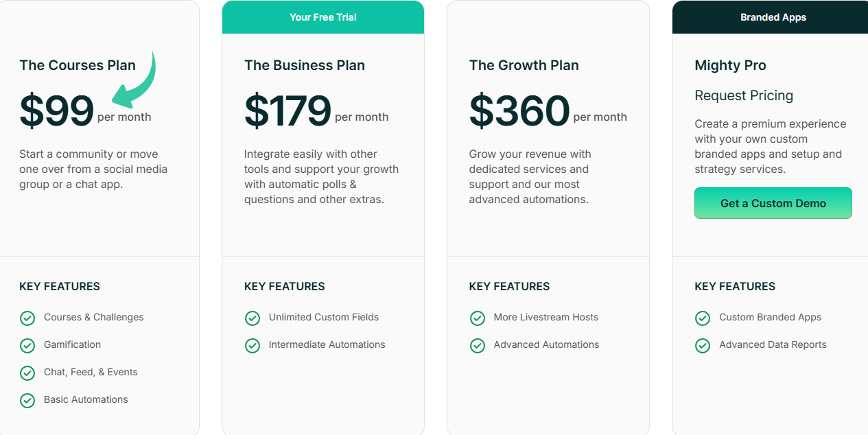Viewport: 868px width, 435px height.
Task: Click The Courses Plan heading
Action: pos(78,65)
